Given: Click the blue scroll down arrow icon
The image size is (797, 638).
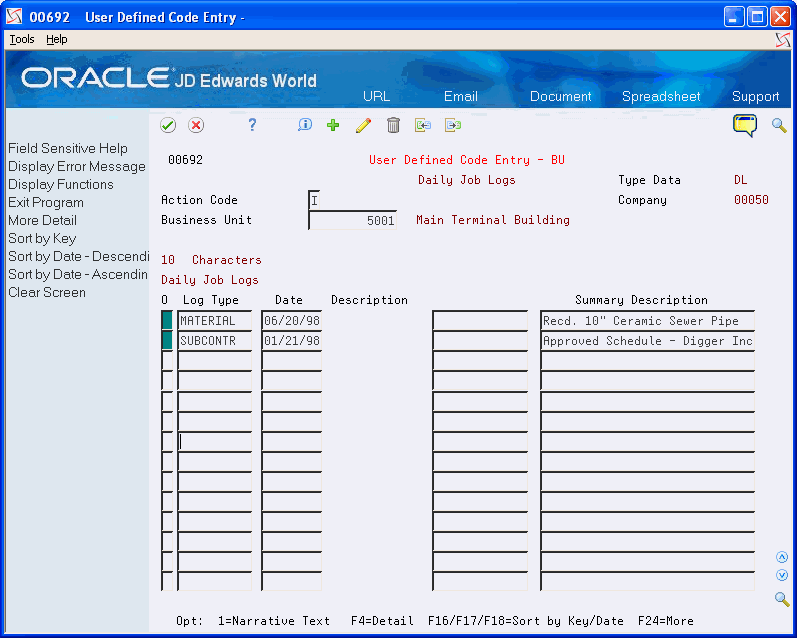Looking at the screenshot, I should (x=782, y=575).
